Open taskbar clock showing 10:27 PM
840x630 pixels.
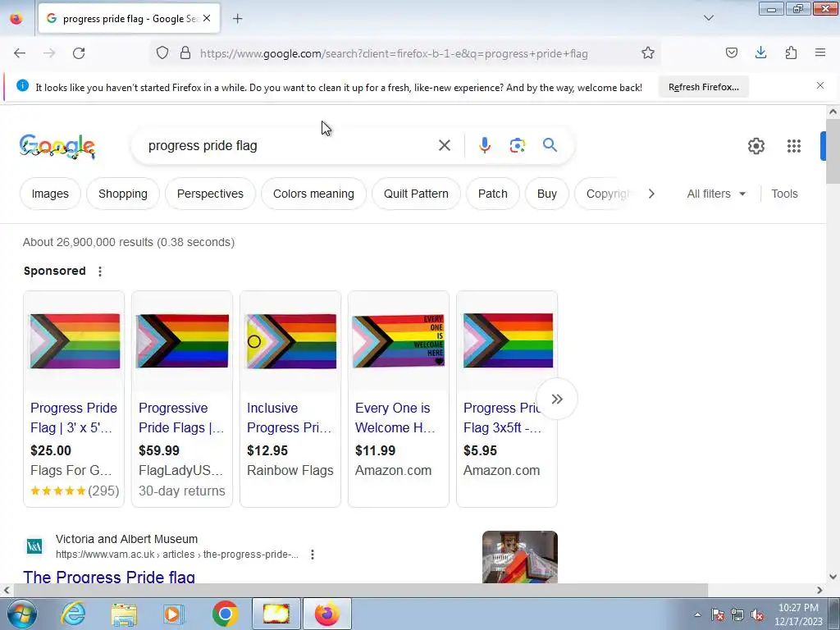[798, 614]
